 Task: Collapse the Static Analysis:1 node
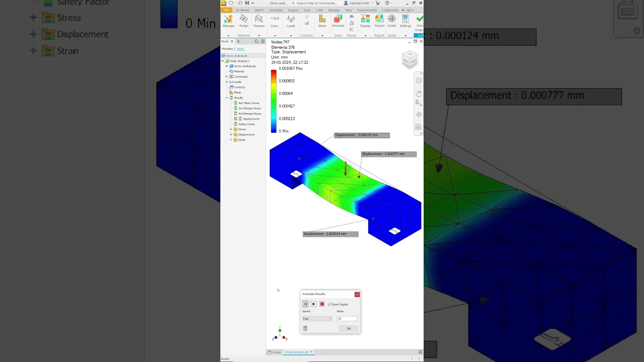pyautogui.click(x=222, y=61)
